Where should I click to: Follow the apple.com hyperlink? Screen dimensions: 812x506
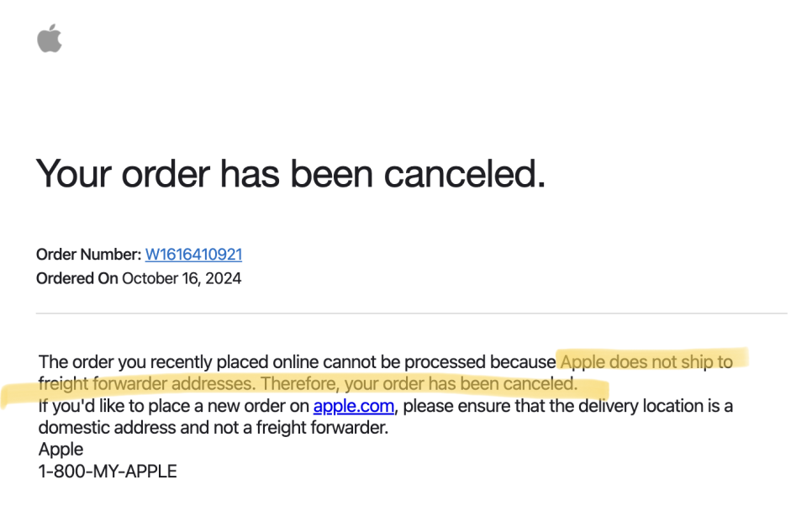coord(354,405)
